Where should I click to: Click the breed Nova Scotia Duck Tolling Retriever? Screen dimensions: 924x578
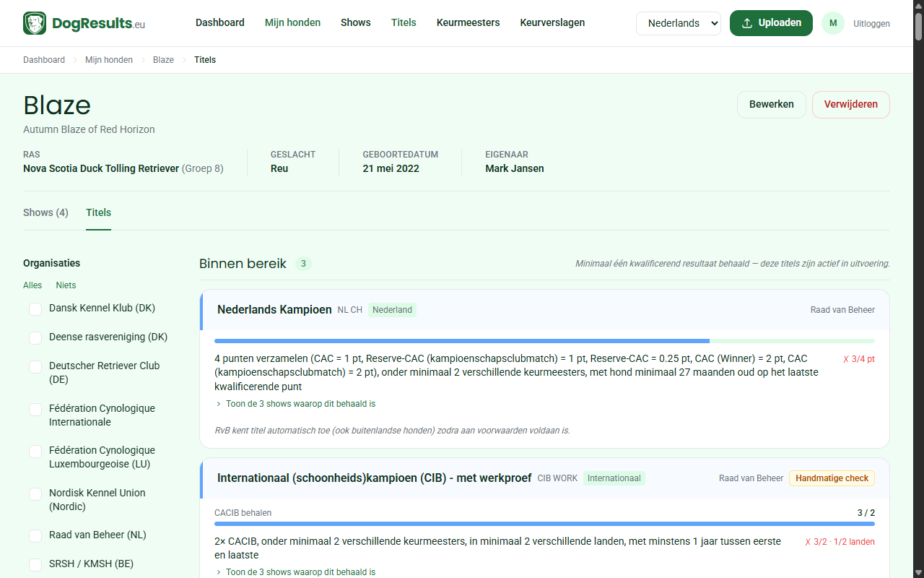(101, 168)
